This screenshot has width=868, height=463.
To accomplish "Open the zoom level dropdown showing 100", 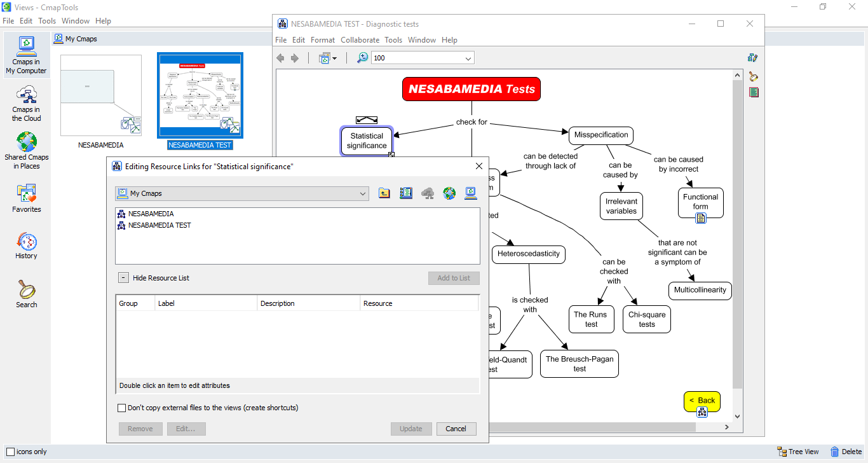I will (x=468, y=59).
